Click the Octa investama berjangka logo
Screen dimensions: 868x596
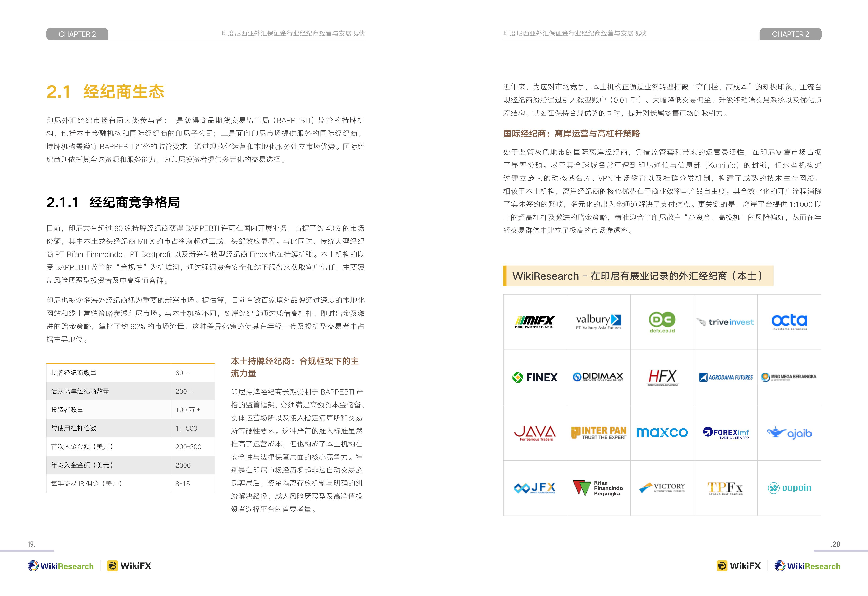(789, 322)
